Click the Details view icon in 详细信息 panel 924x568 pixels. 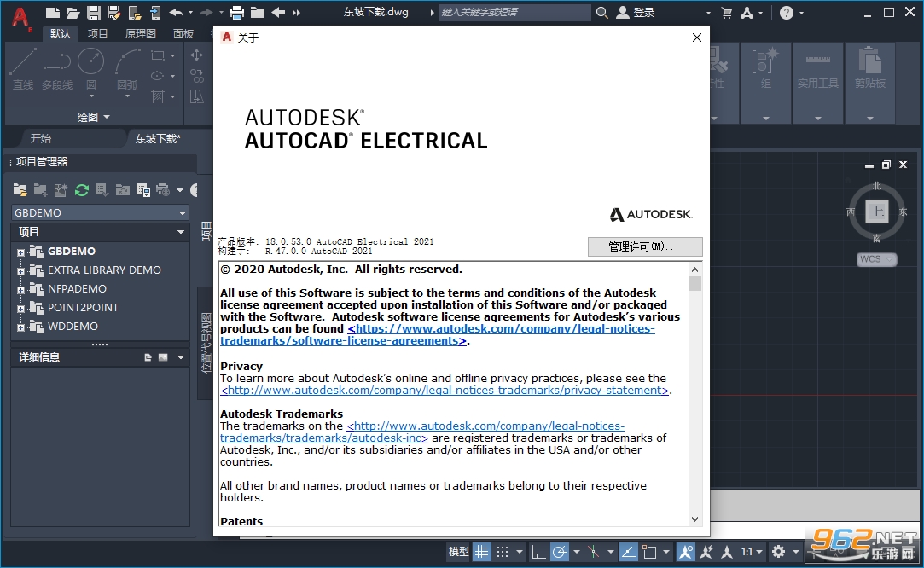(x=148, y=357)
